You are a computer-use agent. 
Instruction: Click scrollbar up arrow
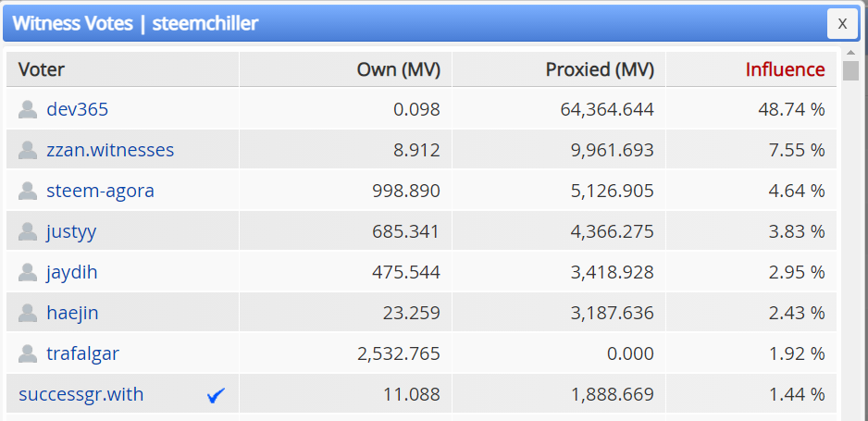click(x=850, y=53)
